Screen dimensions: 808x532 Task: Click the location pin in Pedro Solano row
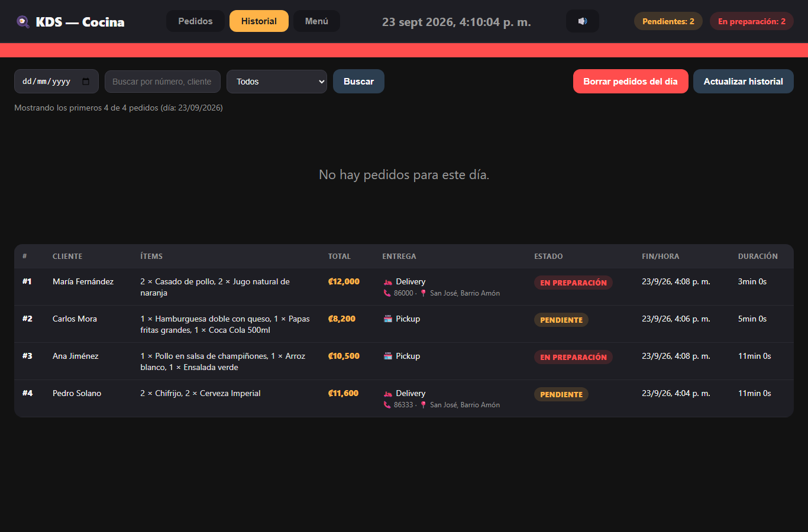(423, 405)
